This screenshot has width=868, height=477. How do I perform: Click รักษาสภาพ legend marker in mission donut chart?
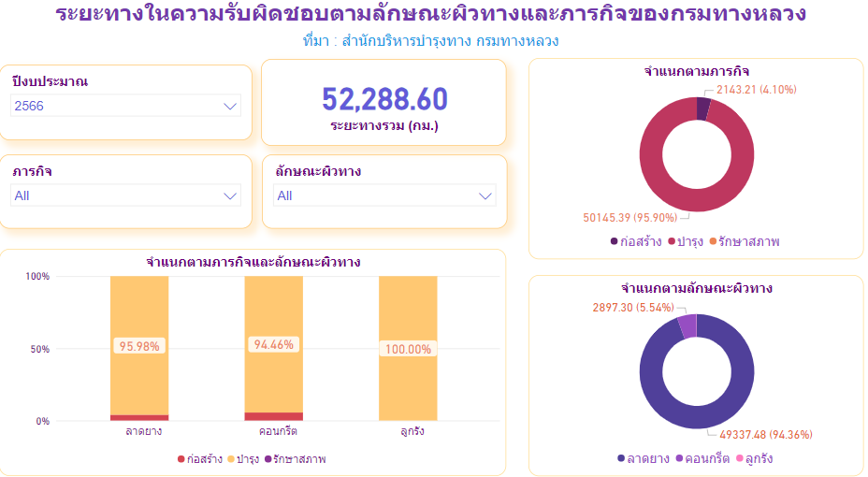pos(713,241)
